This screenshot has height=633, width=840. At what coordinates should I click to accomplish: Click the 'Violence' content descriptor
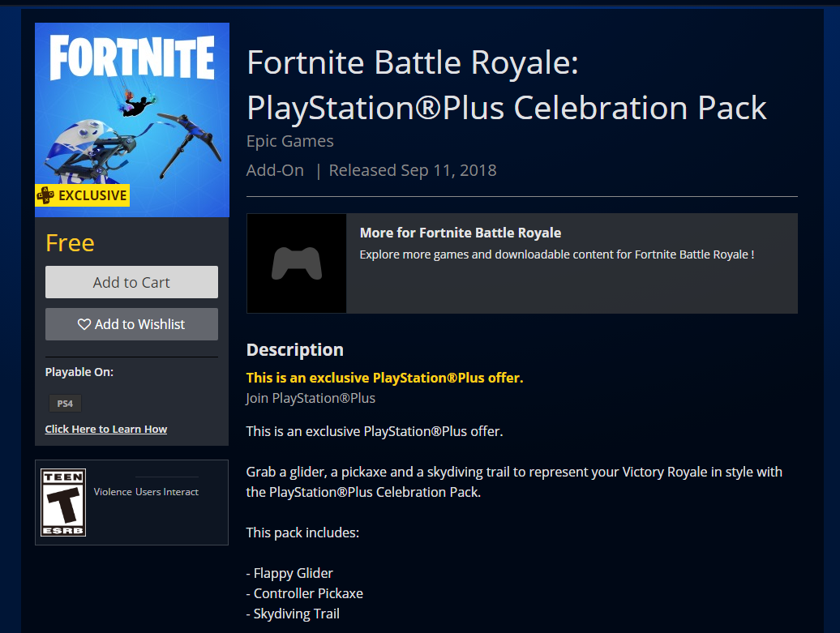click(x=113, y=492)
